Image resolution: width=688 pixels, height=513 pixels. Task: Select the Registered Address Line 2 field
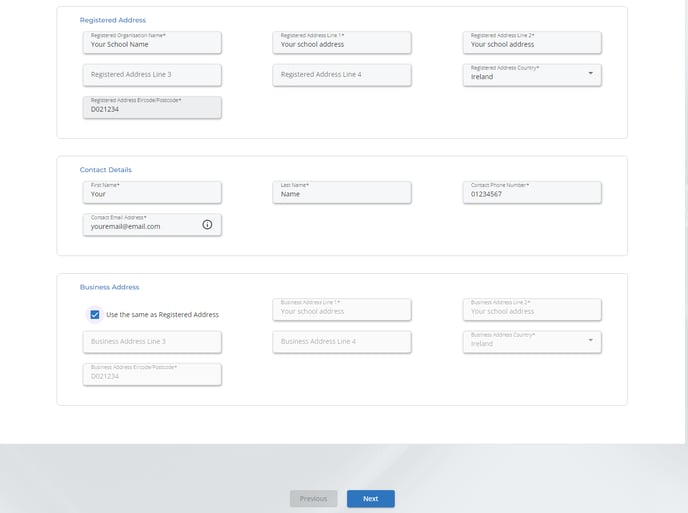point(532,43)
